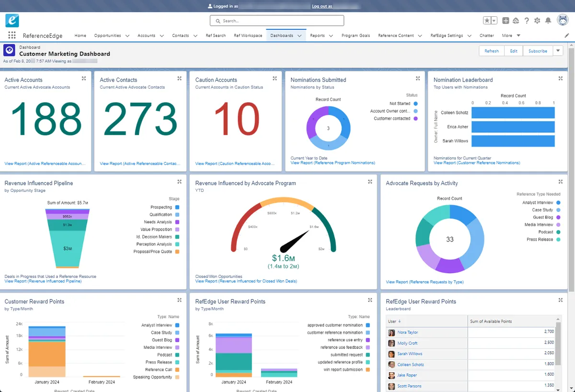Screen dimensions: 575x392
Task: Add page to favorites with star icon
Action: [x=487, y=21]
